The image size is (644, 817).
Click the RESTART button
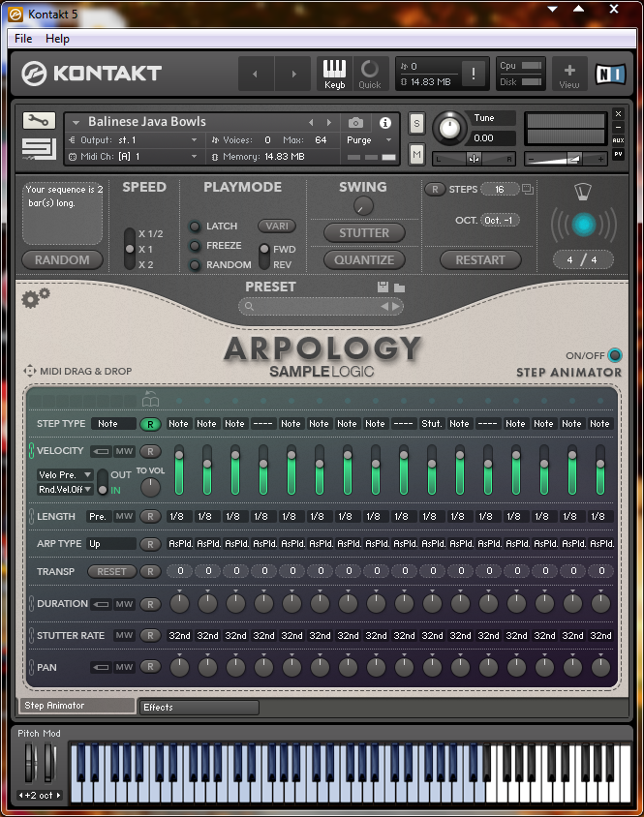(480, 259)
